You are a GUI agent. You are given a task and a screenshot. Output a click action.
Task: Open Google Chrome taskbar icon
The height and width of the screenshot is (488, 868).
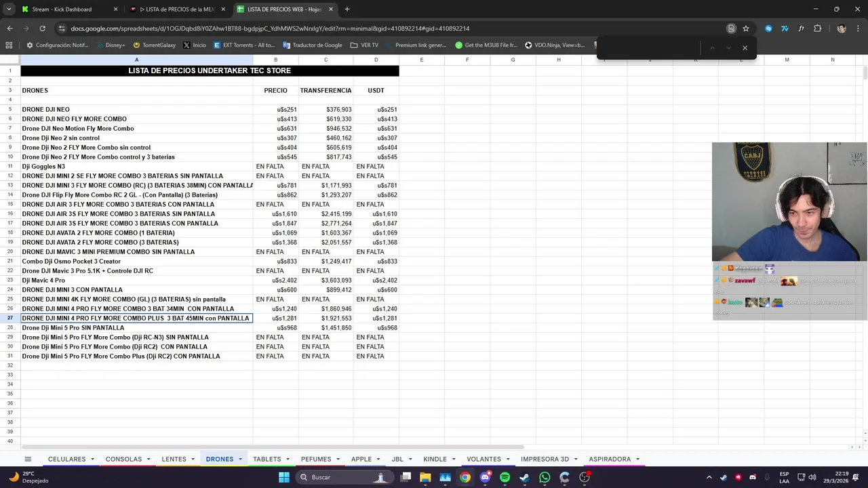[x=465, y=477]
